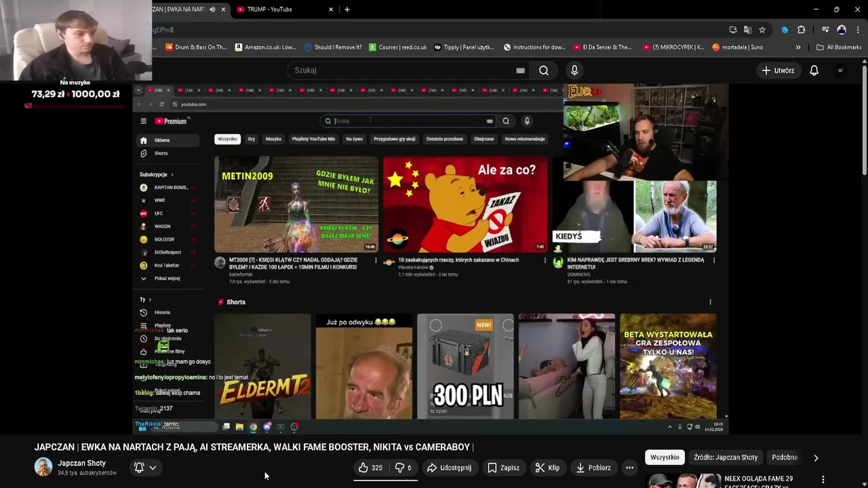The height and width of the screenshot is (488, 868).
Task: Click the page vertical scrollbar
Action: click(864, 122)
